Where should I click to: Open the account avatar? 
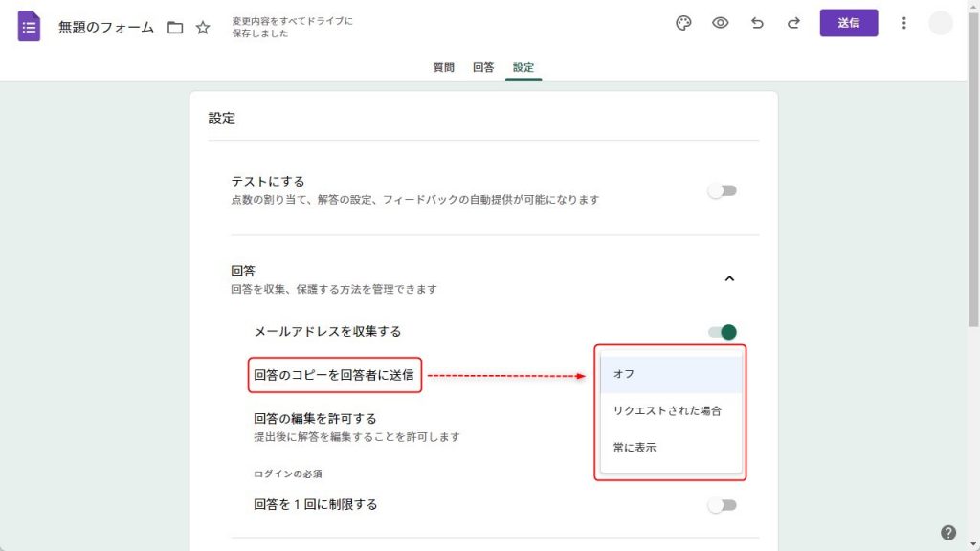[x=940, y=23]
